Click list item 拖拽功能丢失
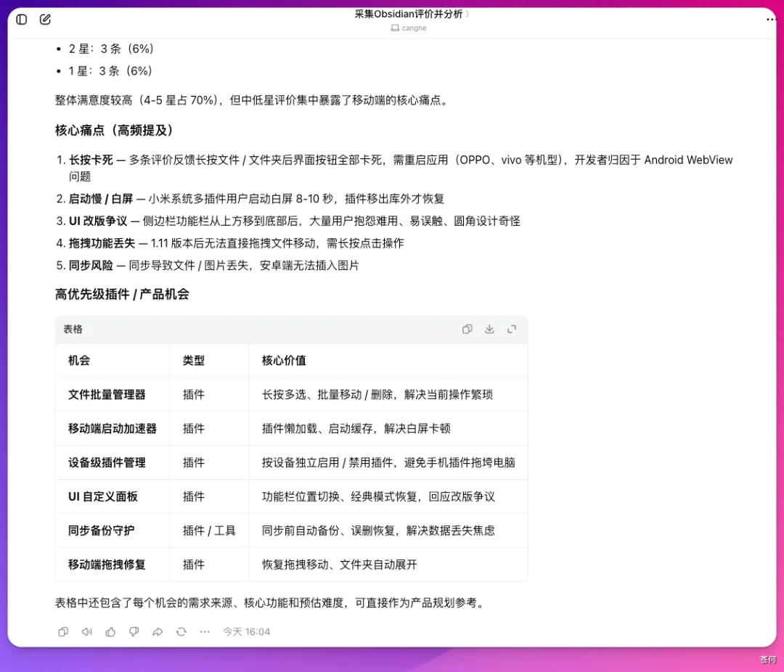 point(230,243)
